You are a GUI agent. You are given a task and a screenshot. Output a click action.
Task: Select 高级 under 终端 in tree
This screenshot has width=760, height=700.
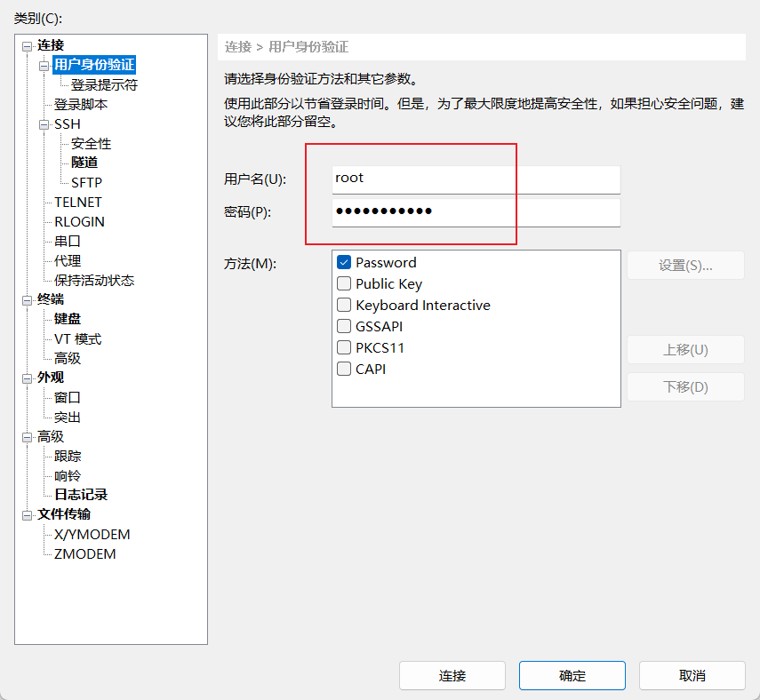click(x=68, y=358)
